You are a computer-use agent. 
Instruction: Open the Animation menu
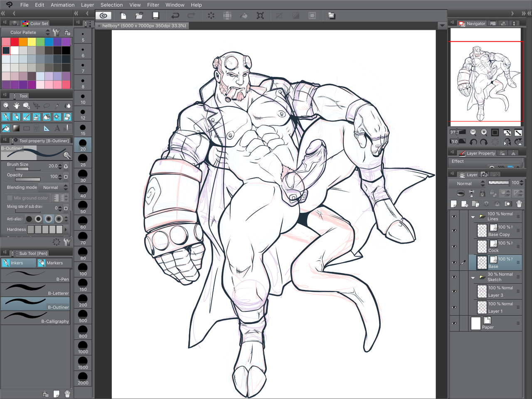(x=63, y=5)
